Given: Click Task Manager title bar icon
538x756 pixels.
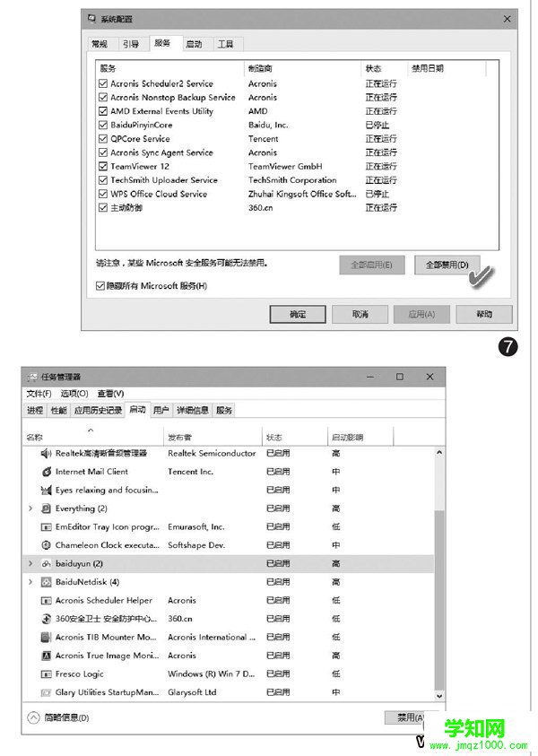Looking at the screenshot, I should point(32,377).
